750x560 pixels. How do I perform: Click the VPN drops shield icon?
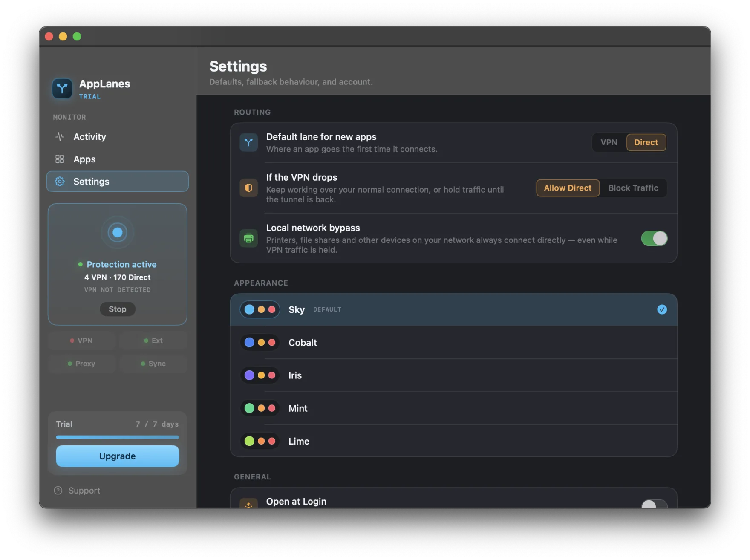pos(249,188)
